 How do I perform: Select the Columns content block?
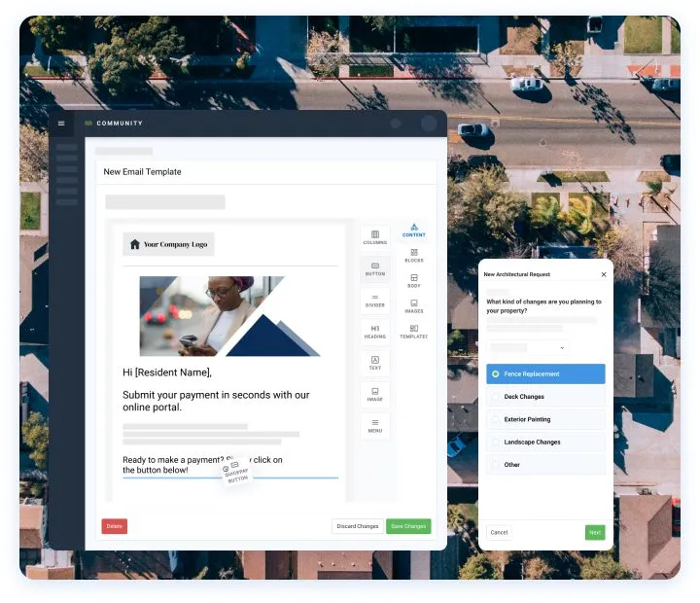(375, 237)
